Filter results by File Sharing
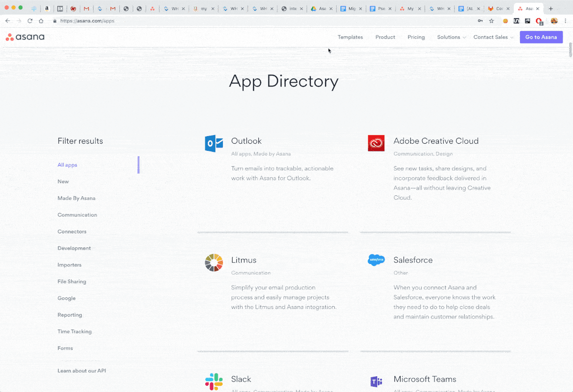The image size is (573, 392). pyautogui.click(x=72, y=282)
